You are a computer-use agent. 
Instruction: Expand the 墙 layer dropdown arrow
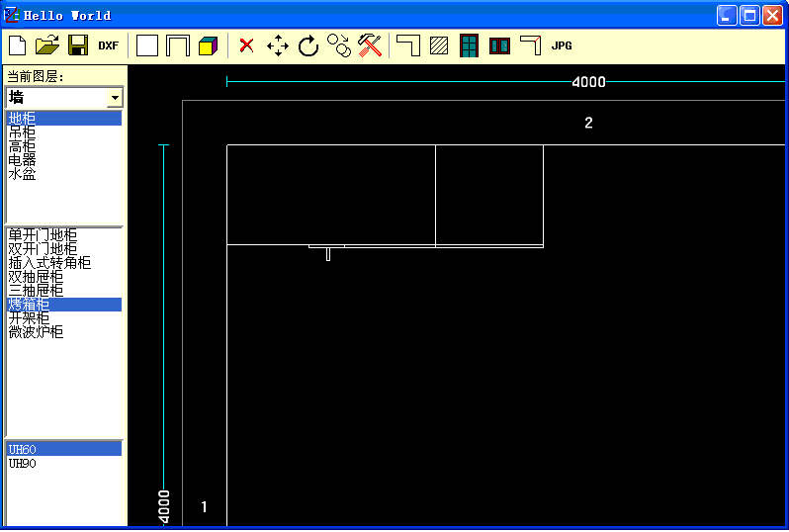pyautogui.click(x=116, y=98)
